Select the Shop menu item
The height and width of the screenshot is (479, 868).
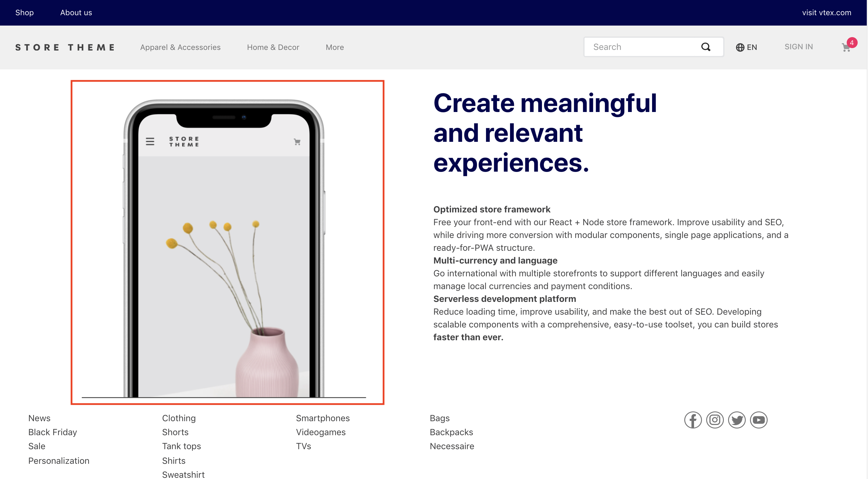point(24,12)
